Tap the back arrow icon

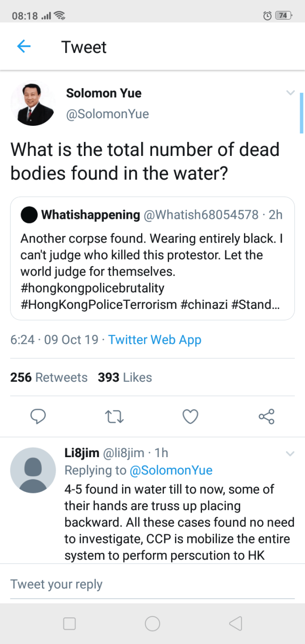coord(24,46)
